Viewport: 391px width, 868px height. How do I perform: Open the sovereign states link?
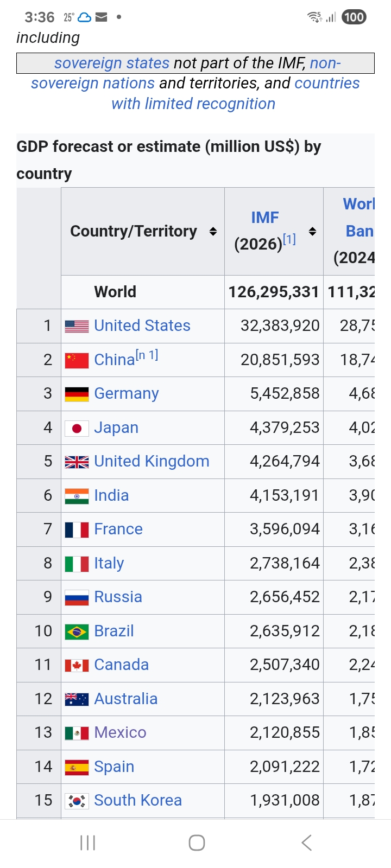pos(112,63)
